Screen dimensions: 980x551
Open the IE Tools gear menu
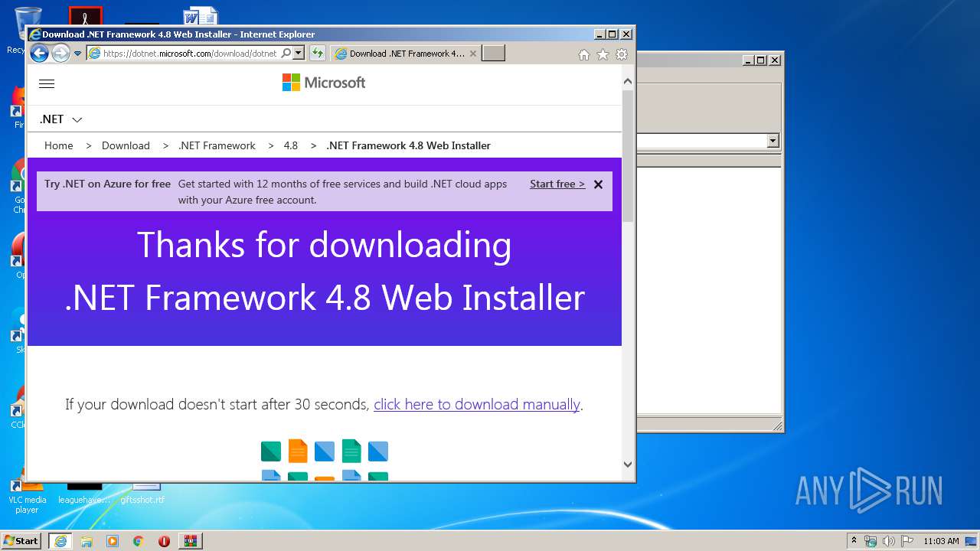point(622,54)
